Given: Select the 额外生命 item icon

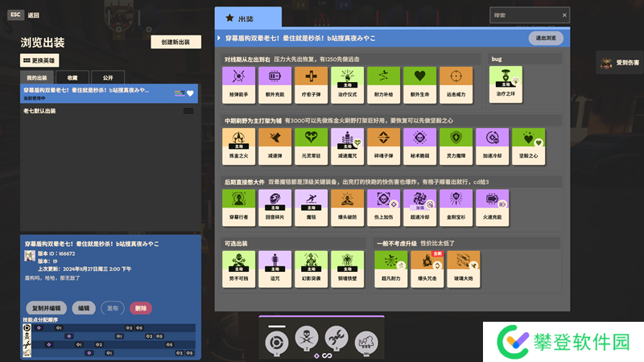Looking at the screenshot, I should [419, 84].
